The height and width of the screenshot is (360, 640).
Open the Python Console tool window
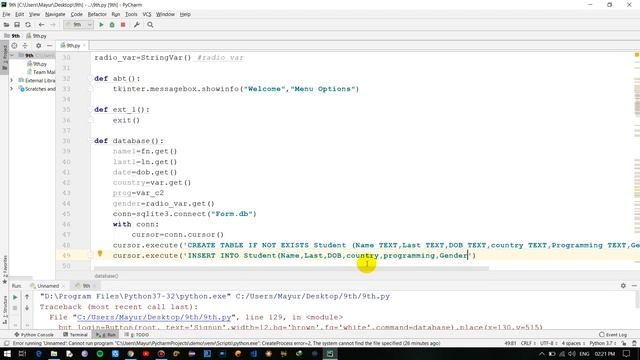(34, 335)
